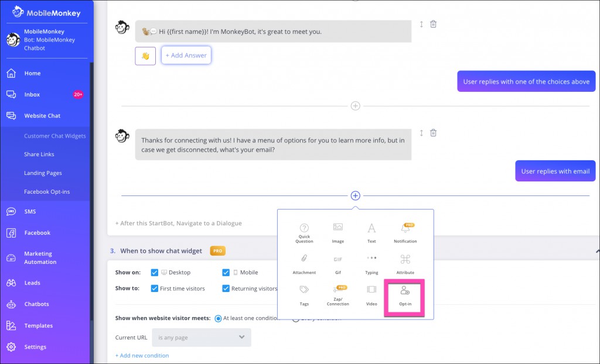Toggle the Desktop checkbox
Viewport: 600px width, 364px height.
[155, 273]
